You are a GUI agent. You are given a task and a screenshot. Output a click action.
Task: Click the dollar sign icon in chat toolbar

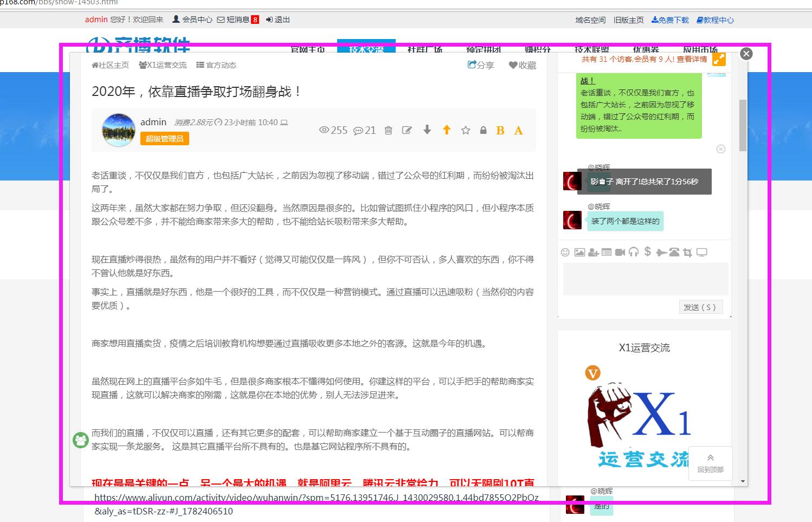pos(647,252)
